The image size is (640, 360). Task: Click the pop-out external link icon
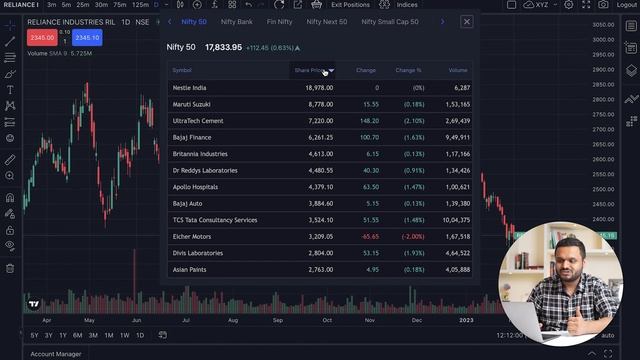click(298, 5)
